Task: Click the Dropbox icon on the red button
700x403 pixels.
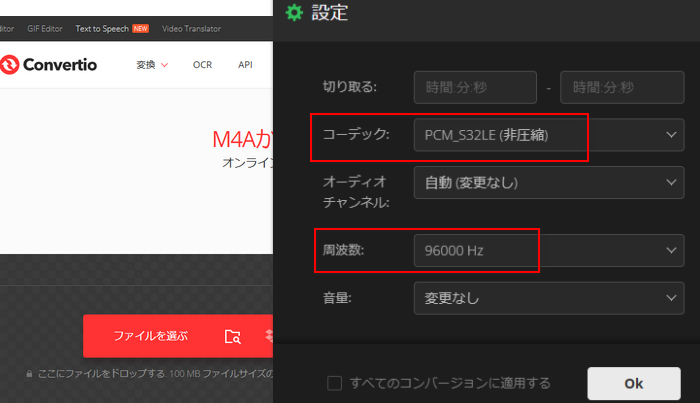Action: tap(269, 336)
